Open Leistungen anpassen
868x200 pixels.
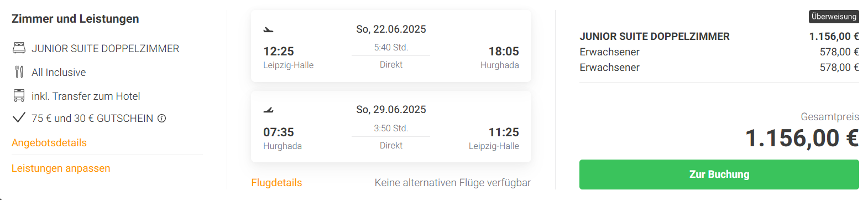(61, 168)
